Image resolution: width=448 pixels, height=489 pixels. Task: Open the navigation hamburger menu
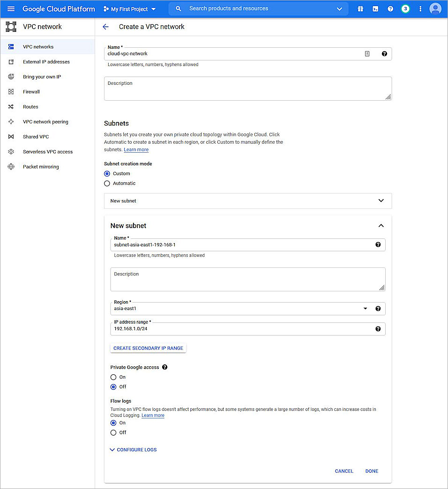click(11, 8)
